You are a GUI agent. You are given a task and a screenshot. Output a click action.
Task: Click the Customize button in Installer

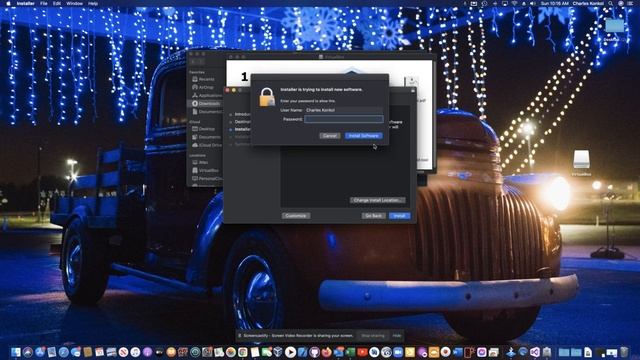pos(296,216)
